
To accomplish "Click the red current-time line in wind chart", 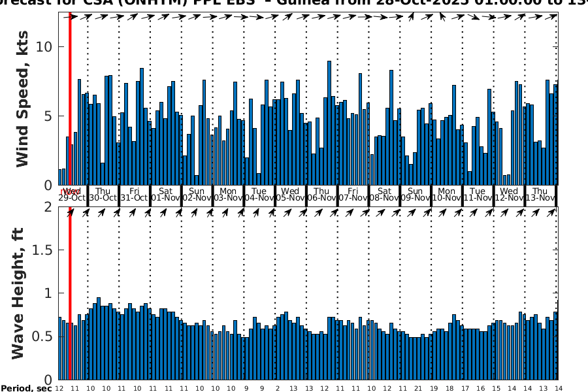I will coord(70,98).
